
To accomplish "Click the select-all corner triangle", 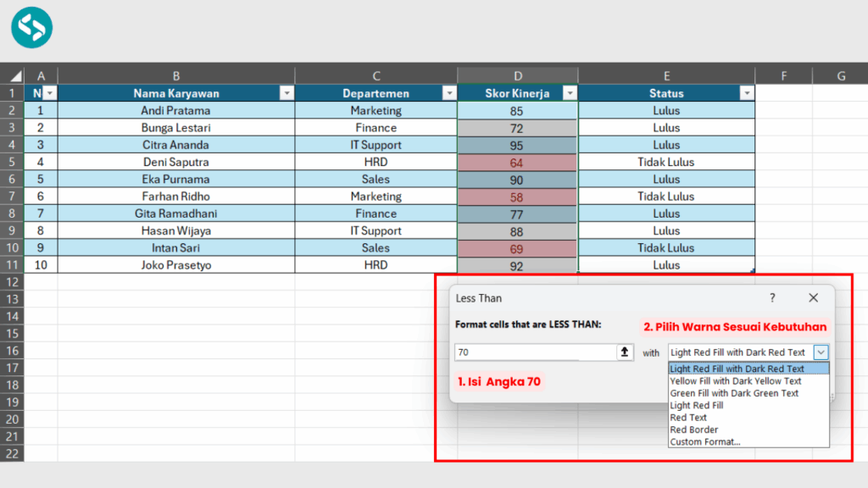I will coord(15,76).
